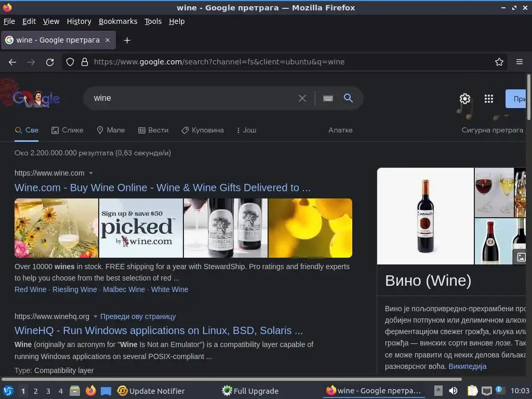Click the vertical page scrollbar thumb
The width and height of the screenshot is (532, 399).
[528, 97]
